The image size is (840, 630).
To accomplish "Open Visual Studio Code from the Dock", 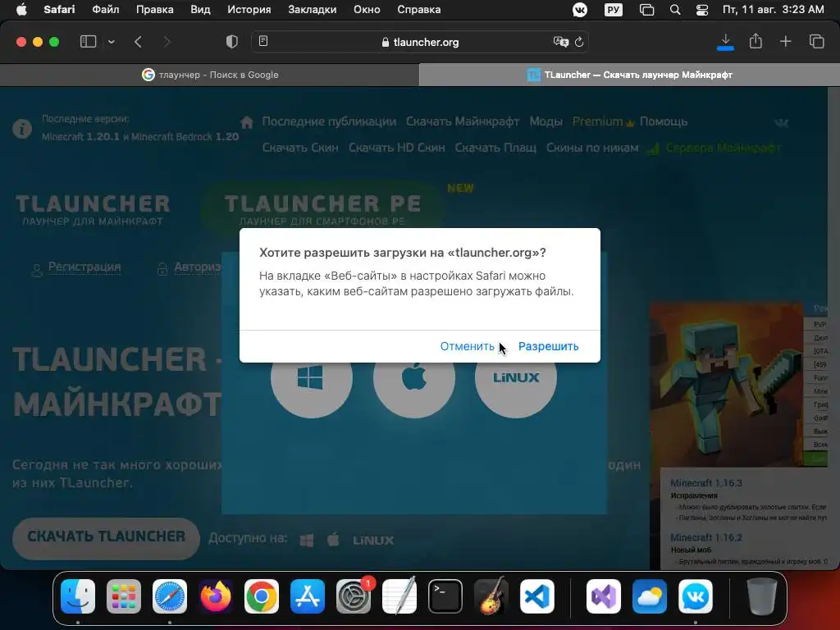I will coord(537,596).
